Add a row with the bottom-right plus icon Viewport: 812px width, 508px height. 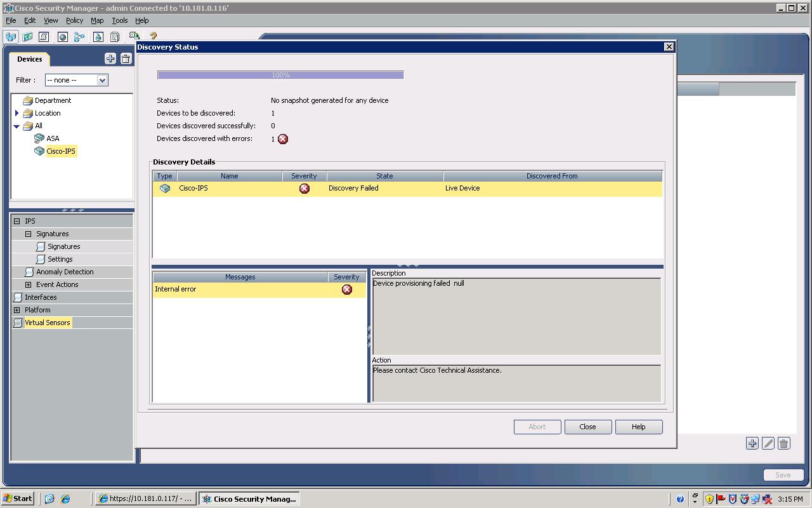[752, 443]
